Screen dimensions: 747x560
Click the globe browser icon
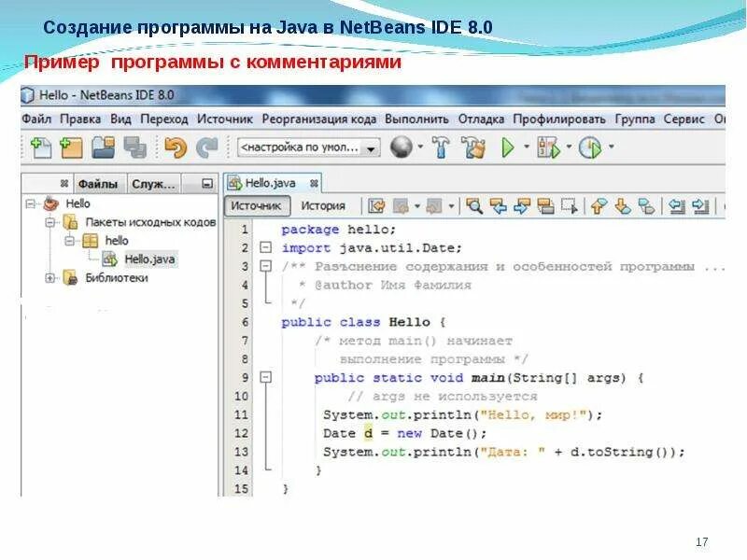tap(402, 147)
